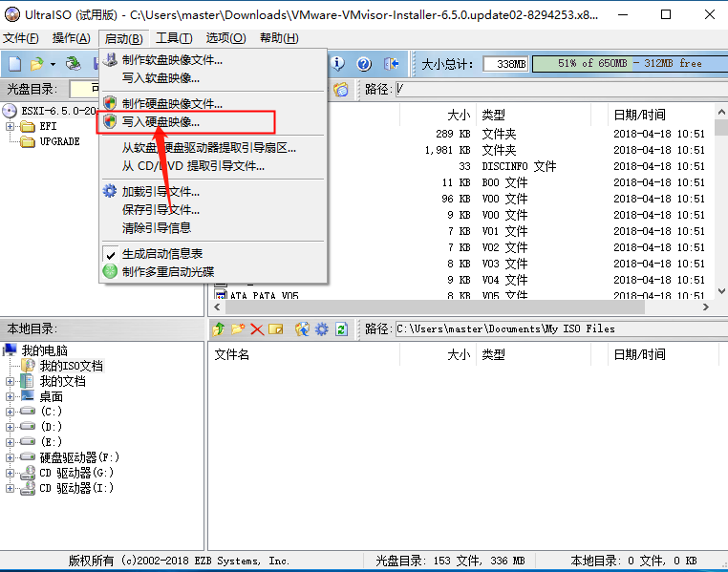
Task: Choose 保存引导文件... menu entry
Action: [214, 210]
